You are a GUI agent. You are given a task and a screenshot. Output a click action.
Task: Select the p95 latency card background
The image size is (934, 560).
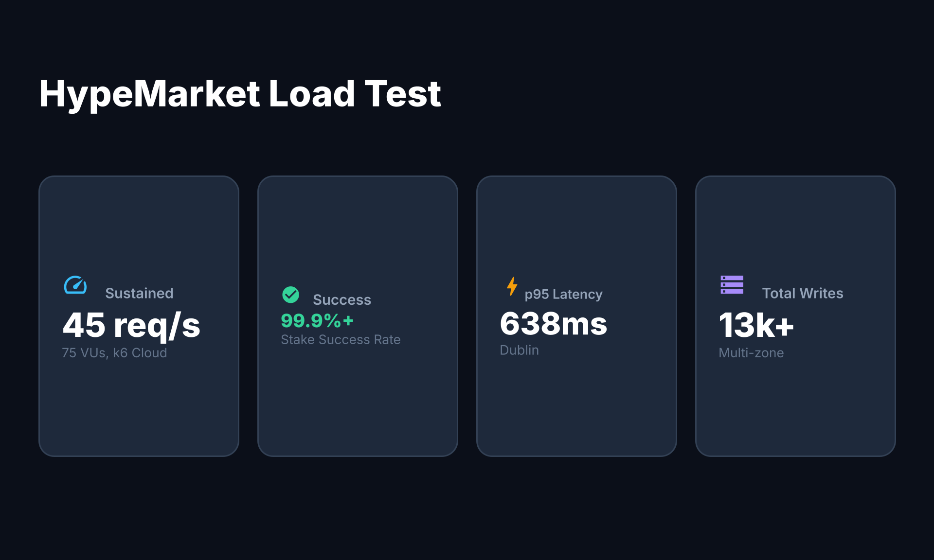pos(576,316)
